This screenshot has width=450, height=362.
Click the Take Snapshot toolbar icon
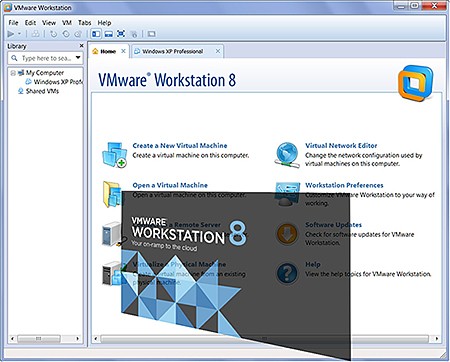[x=53, y=34]
